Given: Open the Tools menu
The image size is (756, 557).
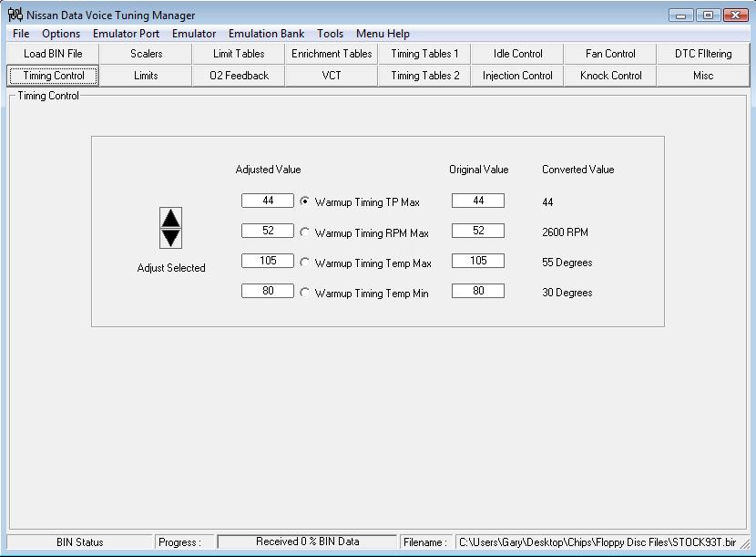Looking at the screenshot, I should tap(330, 34).
